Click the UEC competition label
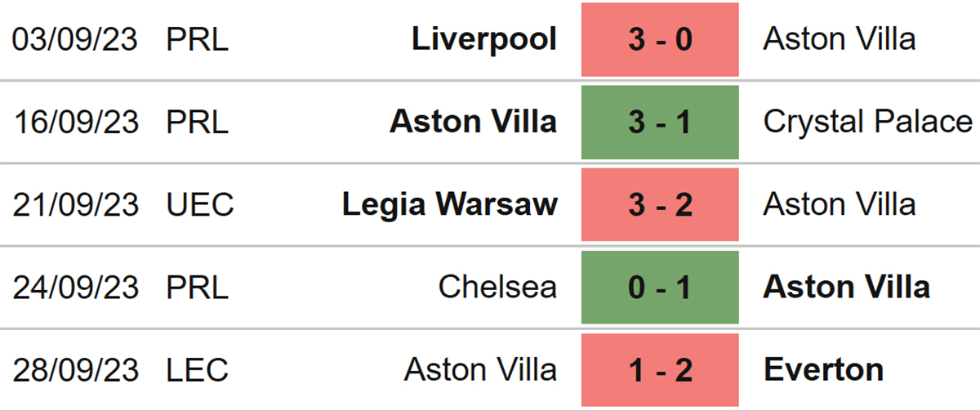 point(200,204)
